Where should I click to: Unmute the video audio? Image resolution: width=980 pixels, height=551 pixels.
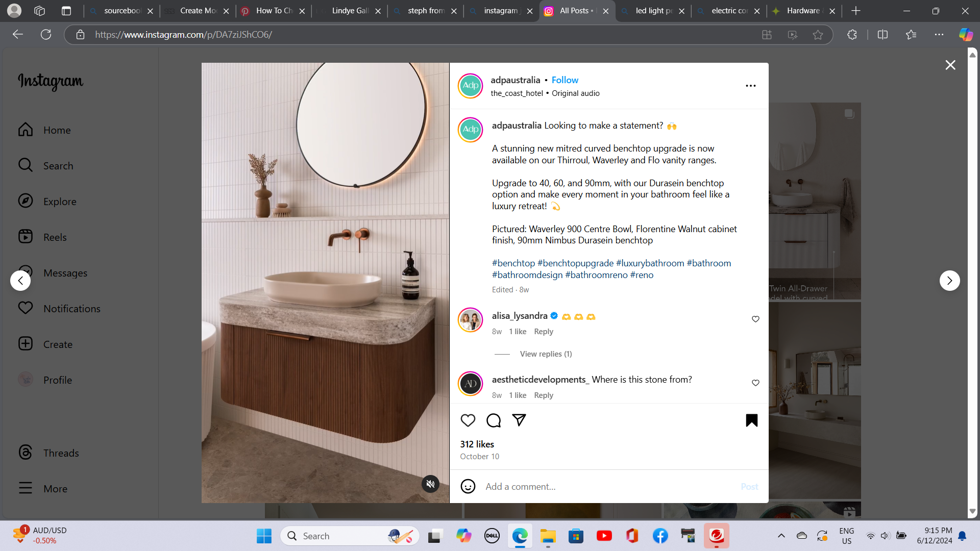(430, 484)
